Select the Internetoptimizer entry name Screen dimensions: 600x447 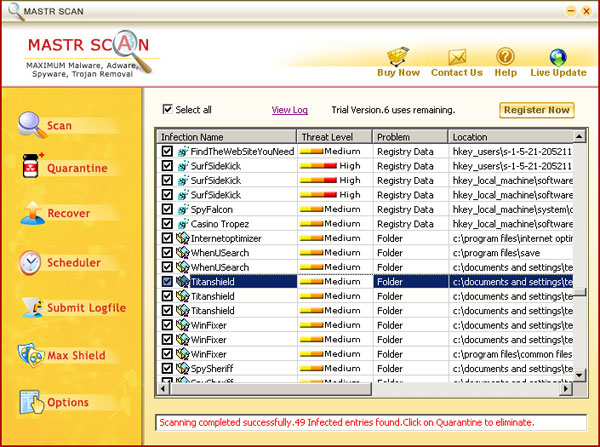pos(226,238)
